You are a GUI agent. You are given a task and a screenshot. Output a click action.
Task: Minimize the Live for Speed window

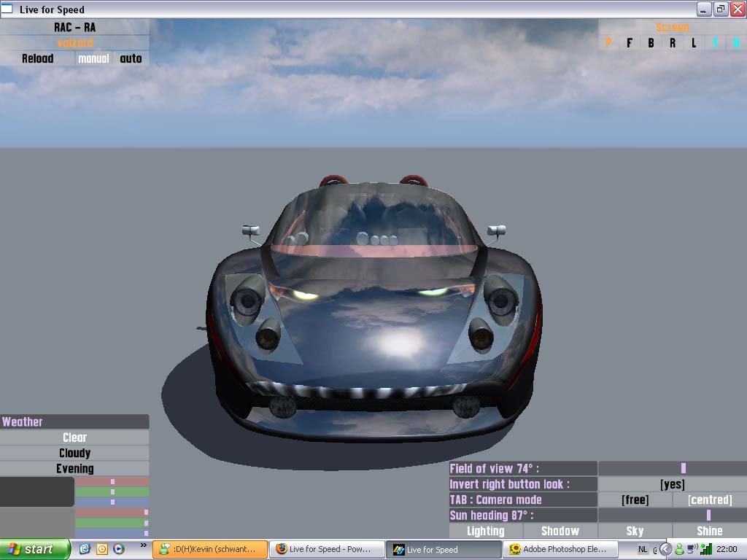pos(704,9)
